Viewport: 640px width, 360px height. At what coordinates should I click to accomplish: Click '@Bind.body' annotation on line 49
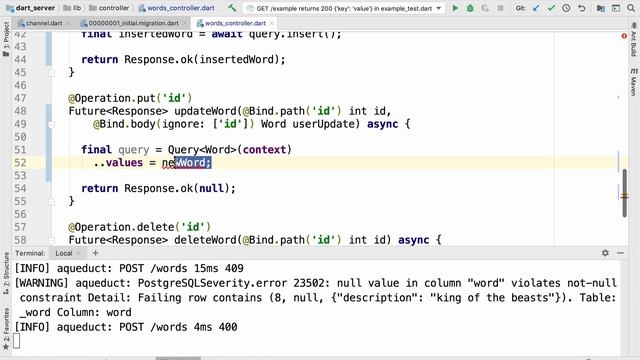click(124, 124)
